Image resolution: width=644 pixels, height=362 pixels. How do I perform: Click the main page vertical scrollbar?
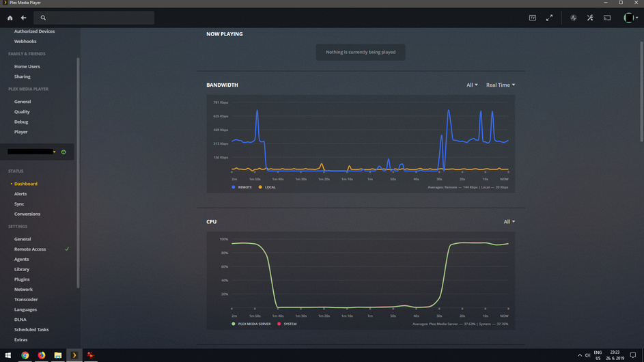coord(641,92)
